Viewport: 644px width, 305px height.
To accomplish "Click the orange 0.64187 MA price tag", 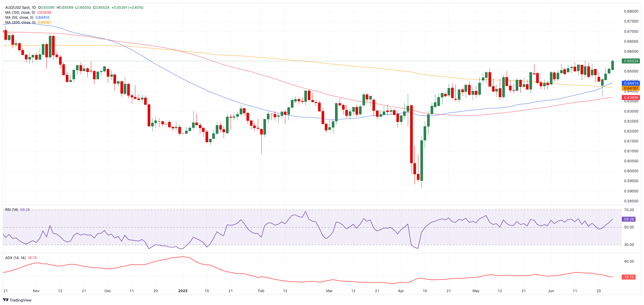I will (631, 88).
